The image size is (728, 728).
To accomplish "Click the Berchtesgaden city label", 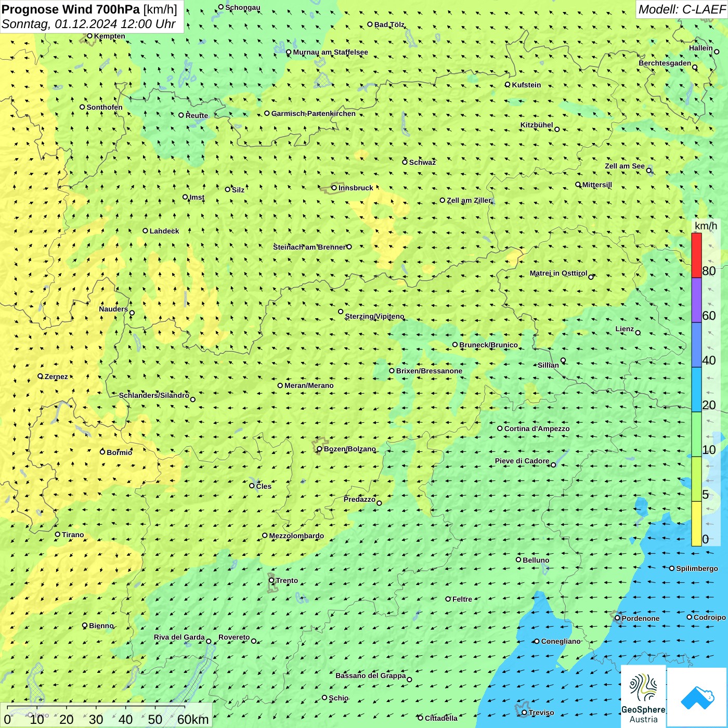I will tap(665, 63).
